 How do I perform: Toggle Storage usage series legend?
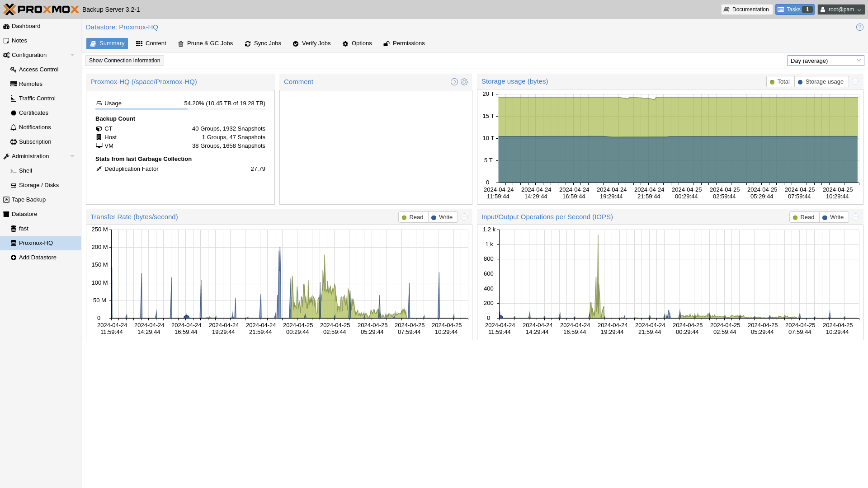coord(821,82)
